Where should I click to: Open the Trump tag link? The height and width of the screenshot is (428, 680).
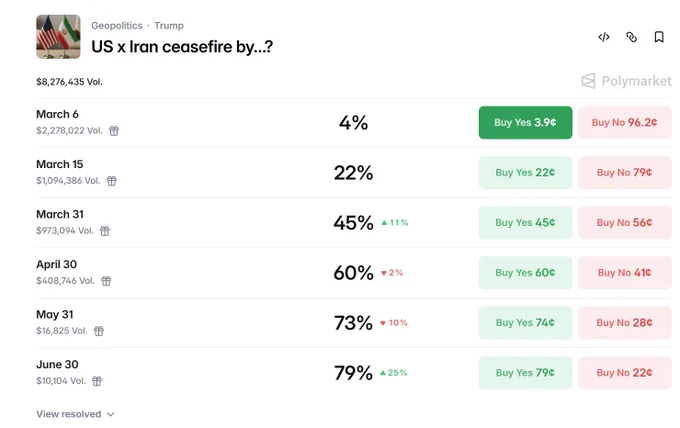169,26
